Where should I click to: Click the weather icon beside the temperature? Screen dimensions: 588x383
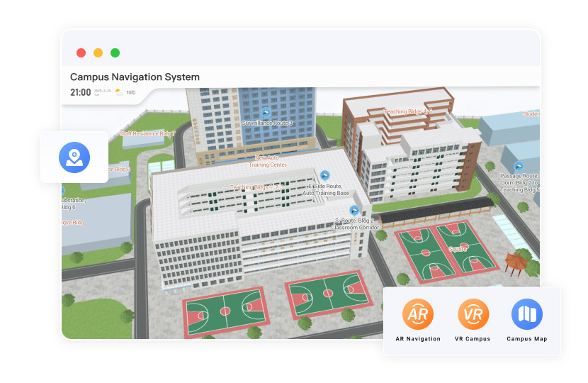tap(119, 92)
